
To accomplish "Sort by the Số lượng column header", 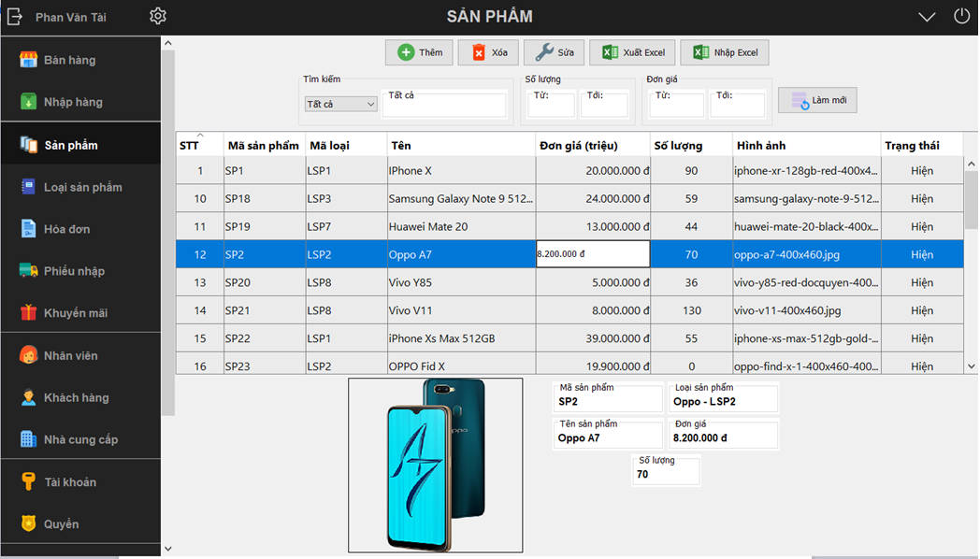I will pyautogui.click(x=691, y=145).
